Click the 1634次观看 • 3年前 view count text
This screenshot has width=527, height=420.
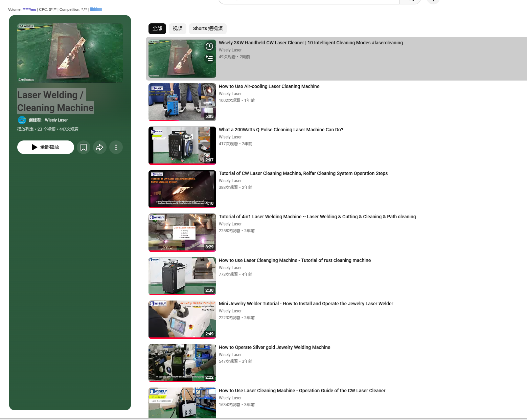(237, 405)
